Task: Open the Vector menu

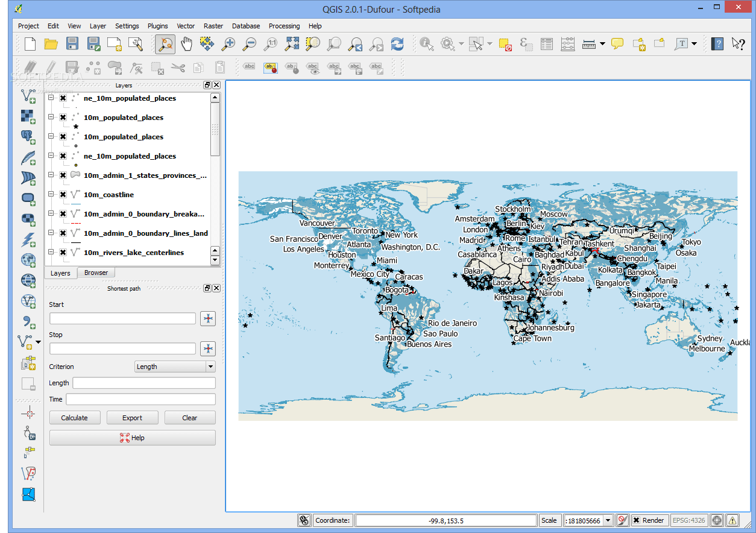Action: [x=186, y=26]
